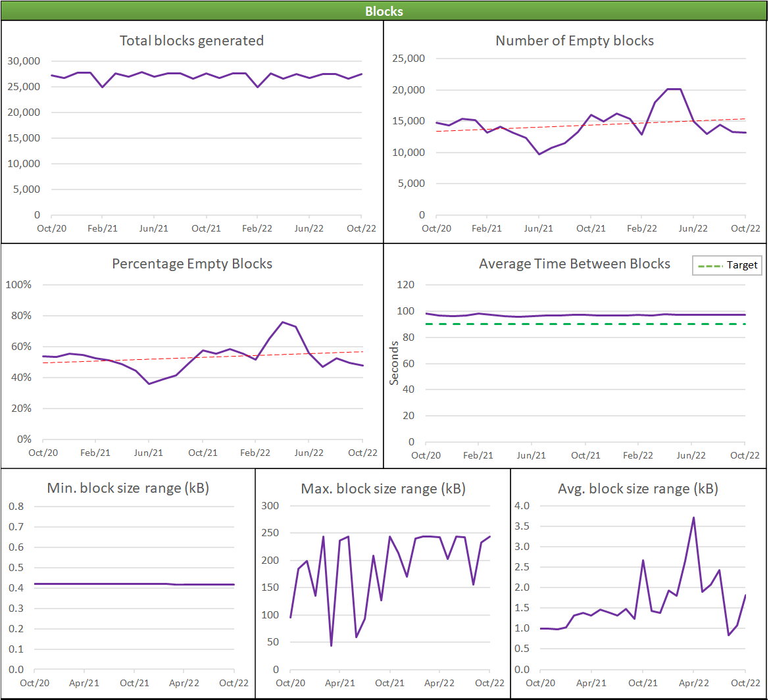Screen dimensions: 769x700
Task: Click Apr/22 label under Max. block size chart
Action: point(439,683)
